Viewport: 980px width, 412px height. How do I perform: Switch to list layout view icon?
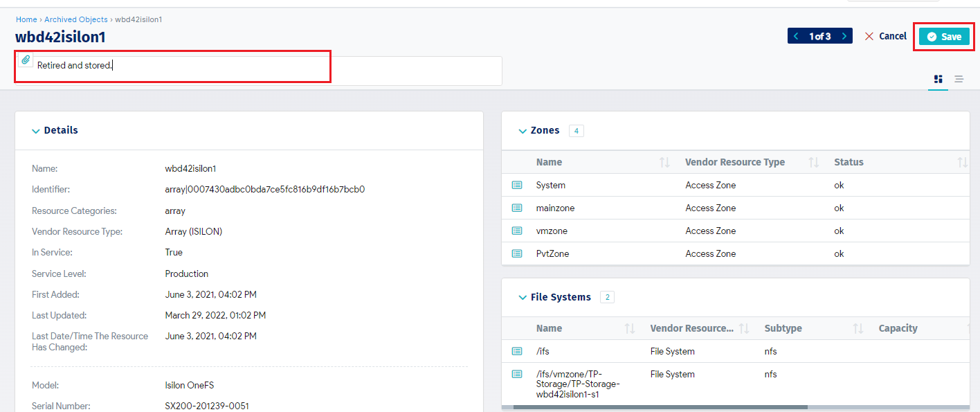pyautogui.click(x=959, y=79)
